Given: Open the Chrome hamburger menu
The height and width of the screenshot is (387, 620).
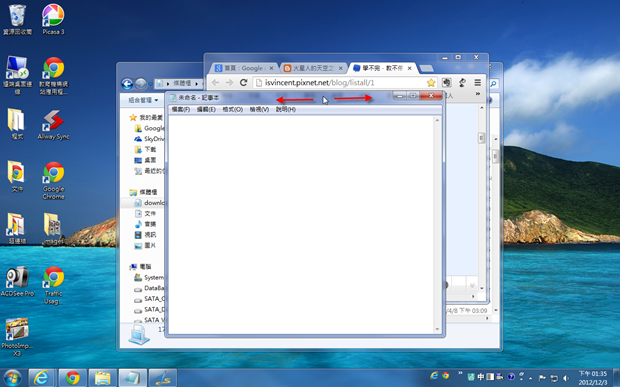Looking at the screenshot, I should [478, 83].
